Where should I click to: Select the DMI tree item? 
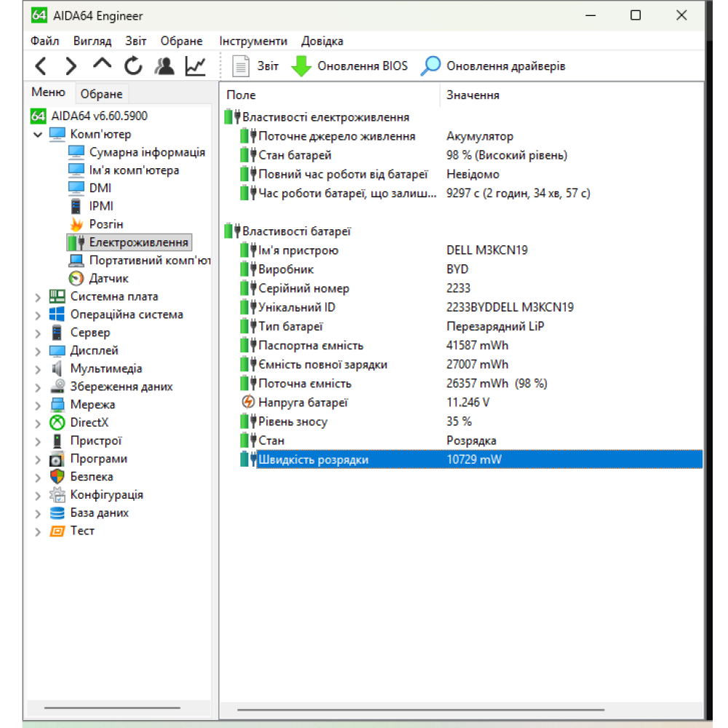click(x=100, y=188)
